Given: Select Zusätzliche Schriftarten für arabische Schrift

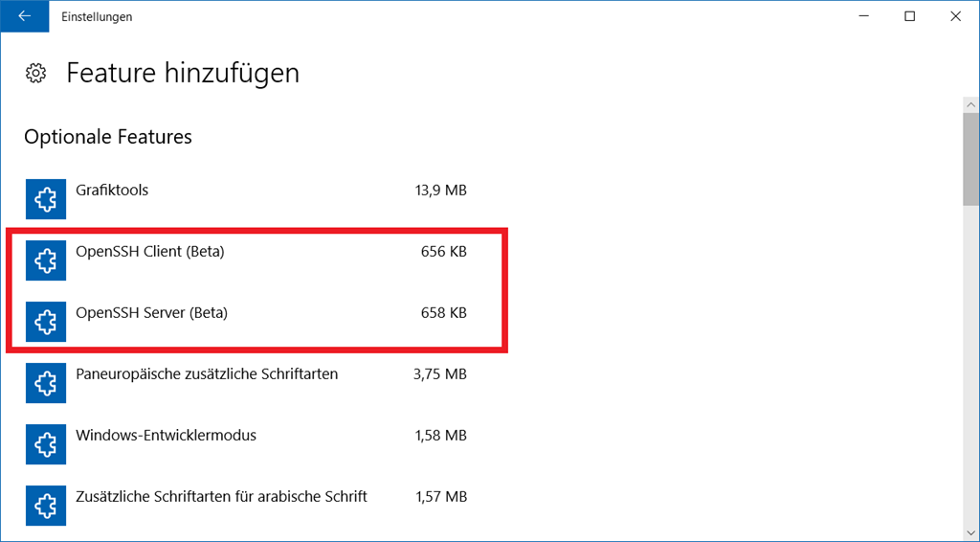Looking at the screenshot, I should click(221, 497).
